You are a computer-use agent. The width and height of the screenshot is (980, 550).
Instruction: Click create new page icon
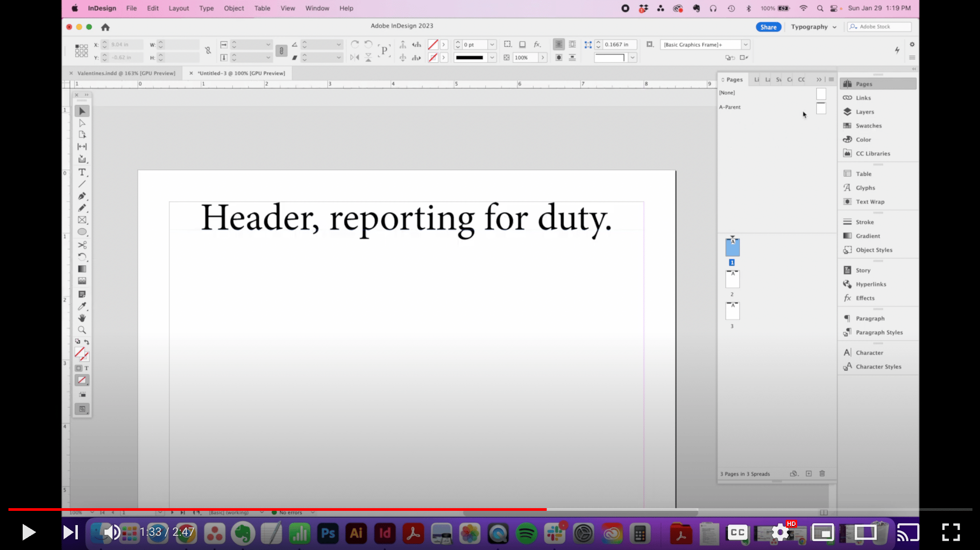[x=809, y=473]
